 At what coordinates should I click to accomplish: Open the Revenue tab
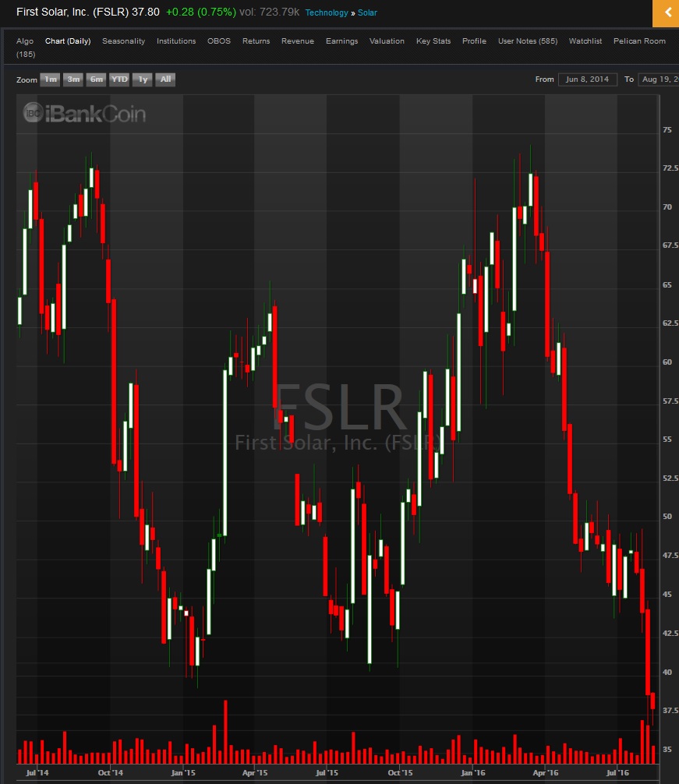[298, 41]
